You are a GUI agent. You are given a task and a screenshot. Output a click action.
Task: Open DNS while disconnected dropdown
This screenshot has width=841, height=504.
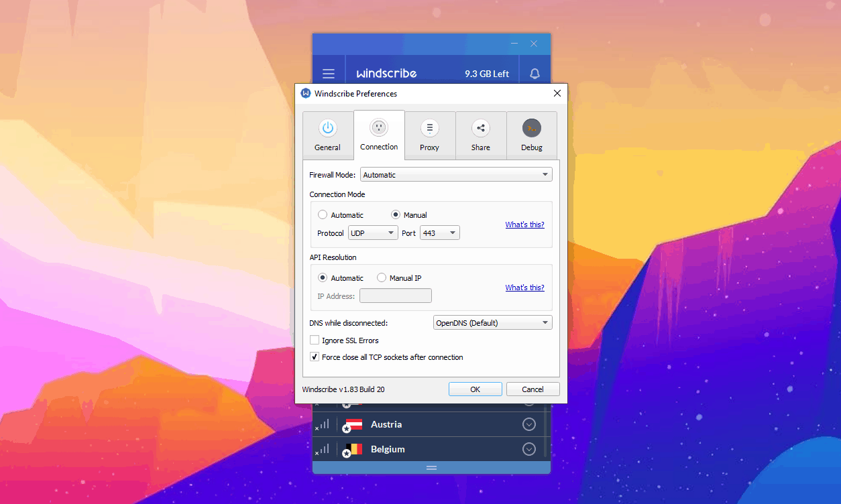tap(493, 323)
